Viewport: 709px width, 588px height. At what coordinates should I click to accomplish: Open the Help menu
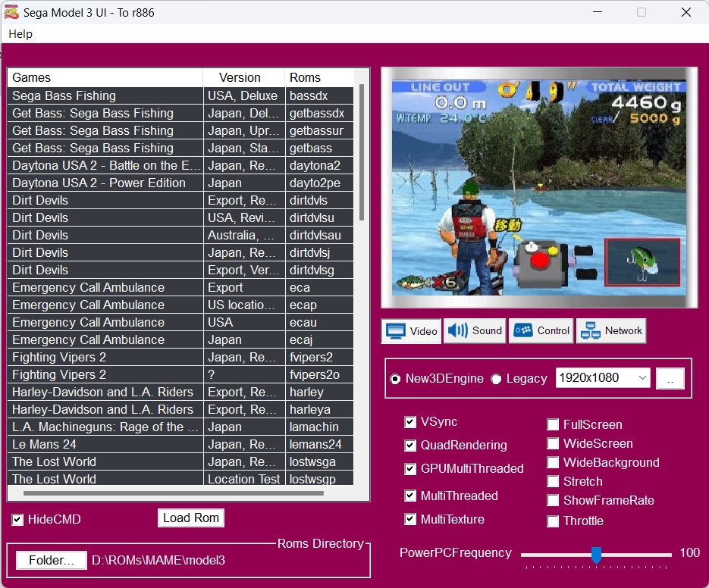click(x=20, y=34)
